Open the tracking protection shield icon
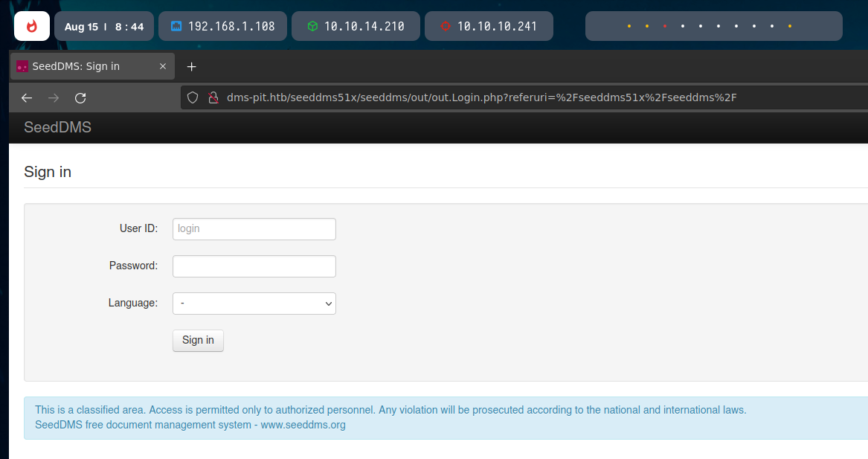Screen dimensions: 868x459 (193, 98)
